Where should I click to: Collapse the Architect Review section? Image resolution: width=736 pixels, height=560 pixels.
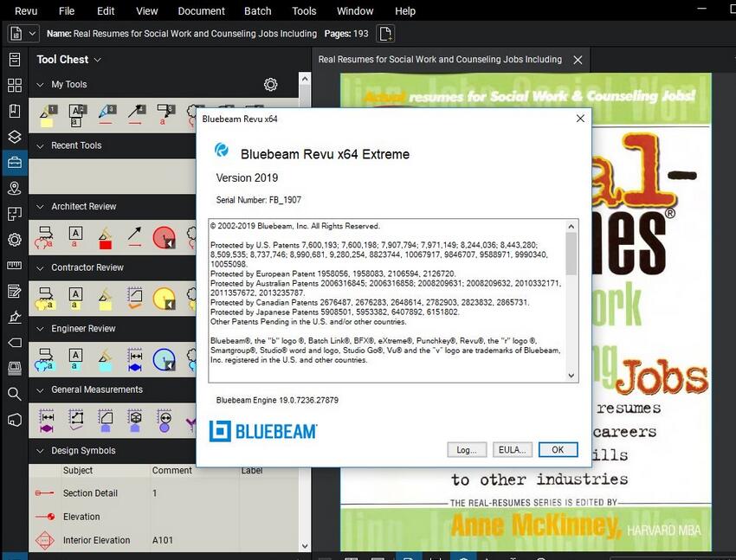pyautogui.click(x=41, y=207)
